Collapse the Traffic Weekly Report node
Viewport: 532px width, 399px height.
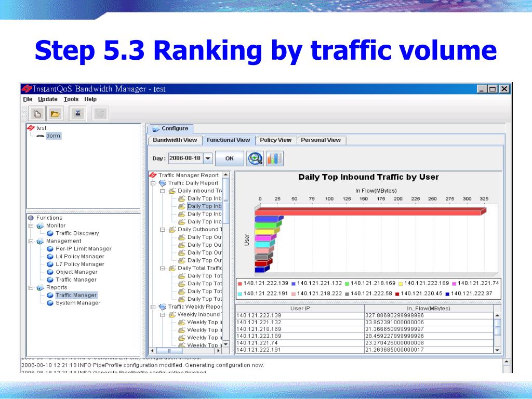tap(153, 307)
